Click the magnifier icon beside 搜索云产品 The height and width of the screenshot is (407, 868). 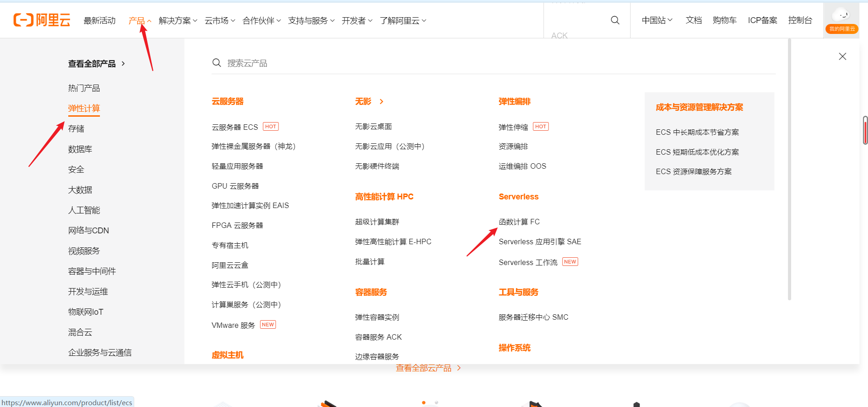tap(217, 63)
